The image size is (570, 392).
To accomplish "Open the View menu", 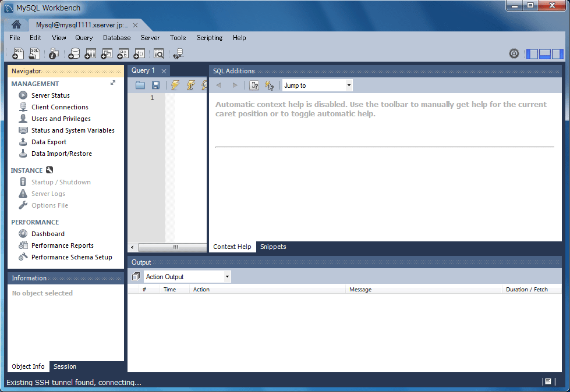I will pos(59,38).
